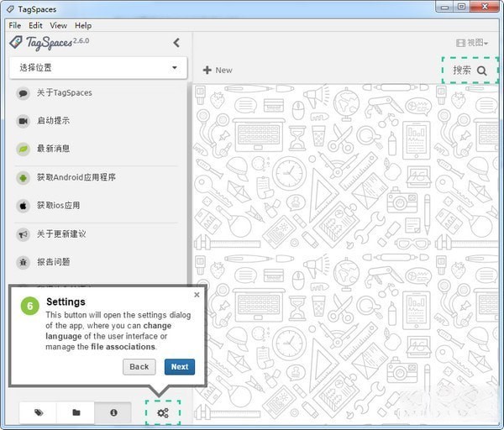The width and height of the screenshot is (504, 430).
Task: Click the video camera icon for 启动提示
Action: point(23,121)
